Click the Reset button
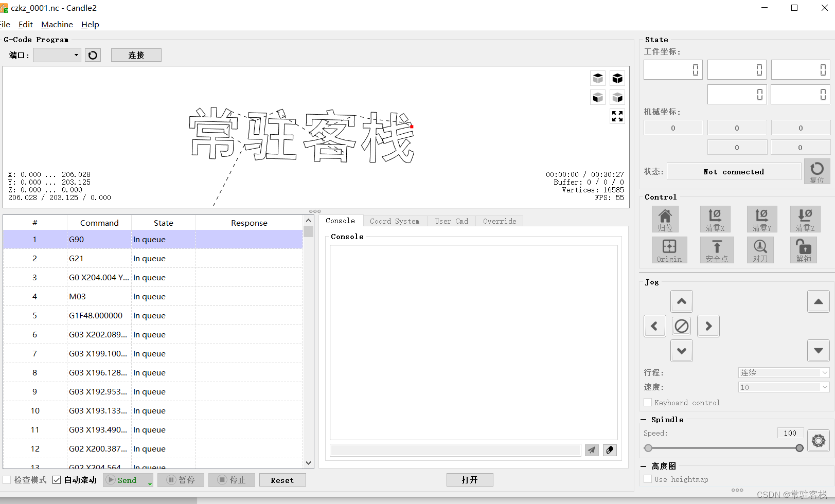This screenshot has height=504, width=835. tap(282, 480)
